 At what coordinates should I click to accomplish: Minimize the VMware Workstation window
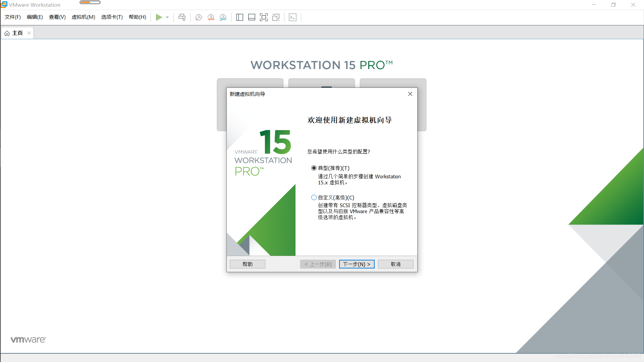pyautogui.click(x=594, y=5)
